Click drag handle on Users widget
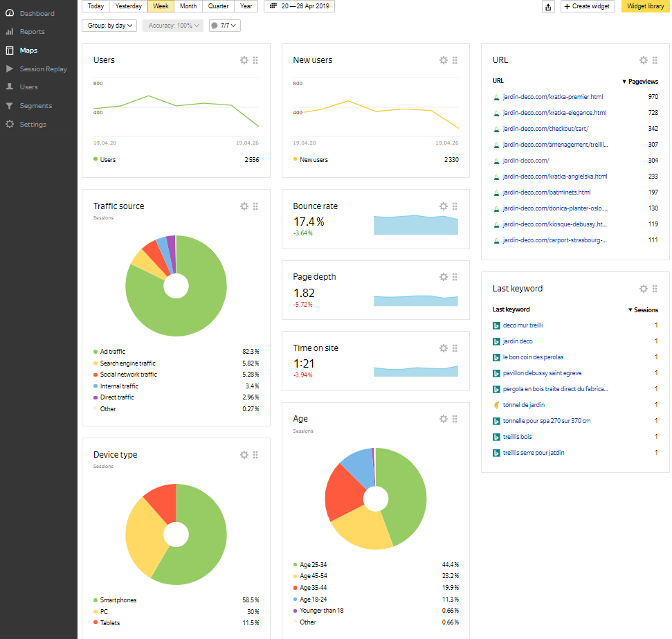The height and width of the screenshot is (639, 672). (255, 60)
